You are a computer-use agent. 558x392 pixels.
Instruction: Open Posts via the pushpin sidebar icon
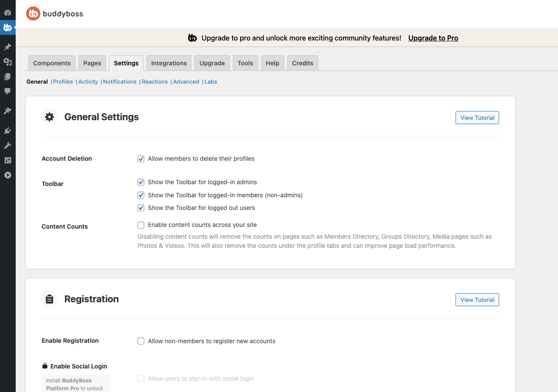tap(7, 47)
